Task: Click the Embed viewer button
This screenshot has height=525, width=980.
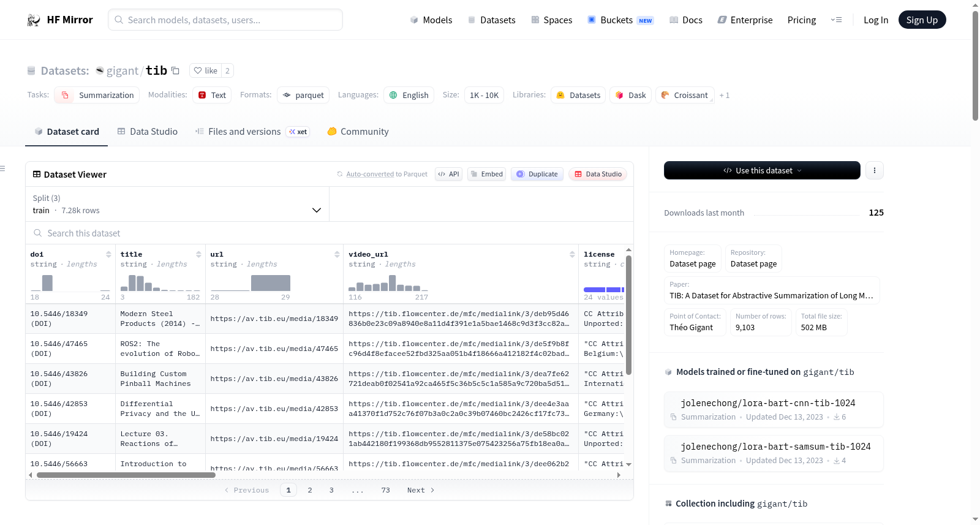Action: (x=486, y=174)
